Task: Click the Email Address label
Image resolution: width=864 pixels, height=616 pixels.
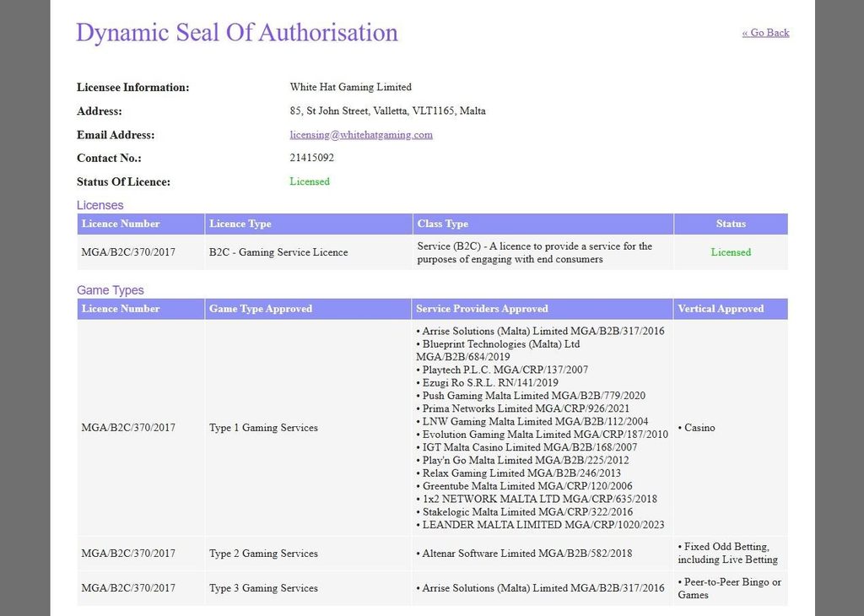Action: tap(116, 134)
